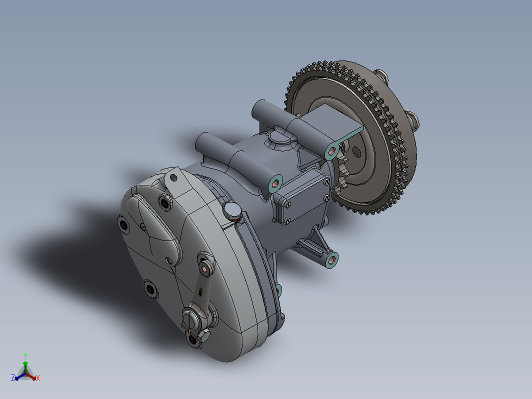Click the blue Z axis of orientation triad
The image size is (532, 399).
click(x=17, y=376)
